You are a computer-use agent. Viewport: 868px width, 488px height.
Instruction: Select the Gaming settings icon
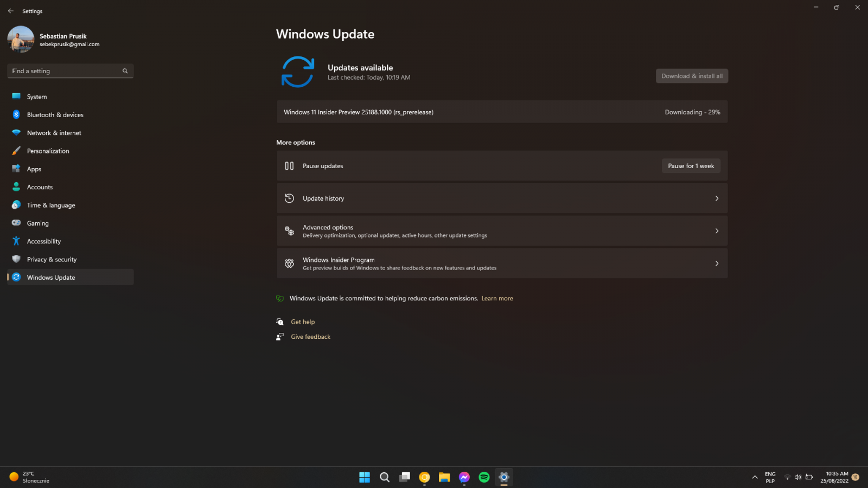pyautogui.click(x=16, y=223)
